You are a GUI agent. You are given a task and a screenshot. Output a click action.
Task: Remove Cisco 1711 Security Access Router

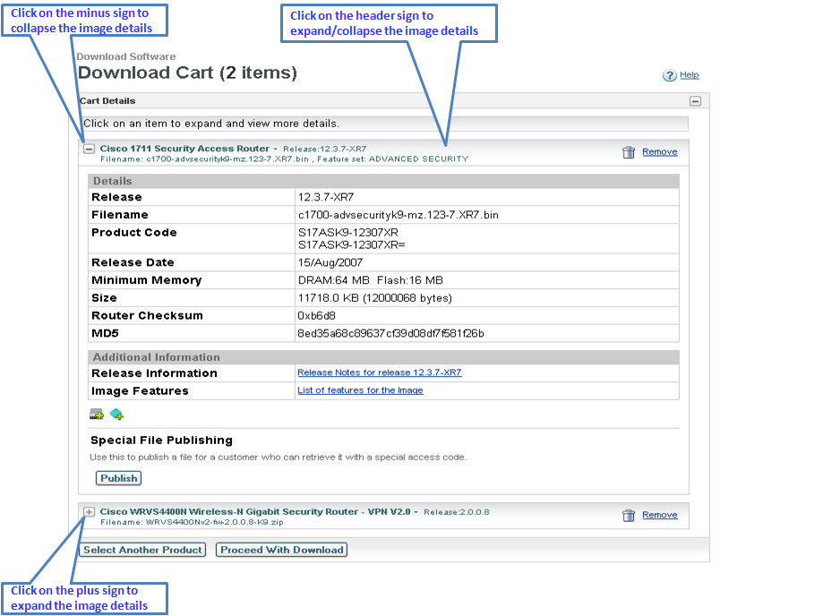[659, 151]
